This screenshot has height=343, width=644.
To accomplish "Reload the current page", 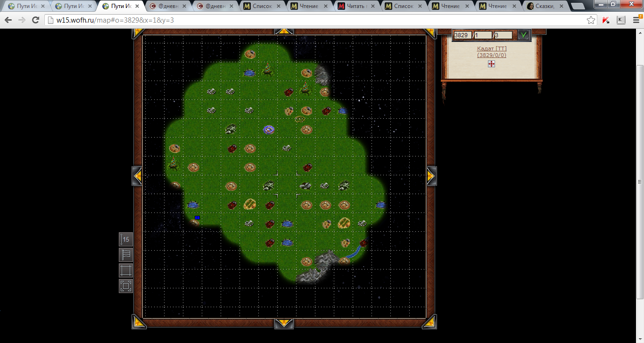I will (35, 20).
